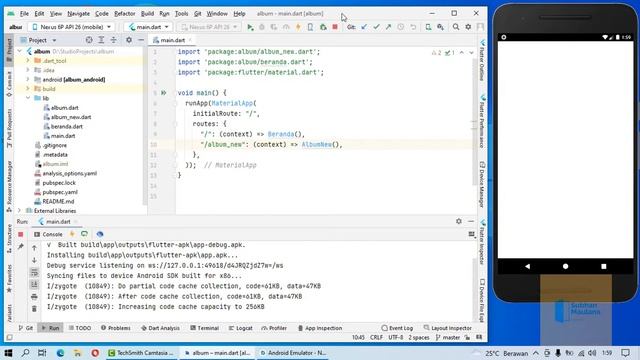The image size is (640, 360).
Task: Switch to the Terminal tool tab
Action: pyautogui.click(x=204, y=328)
